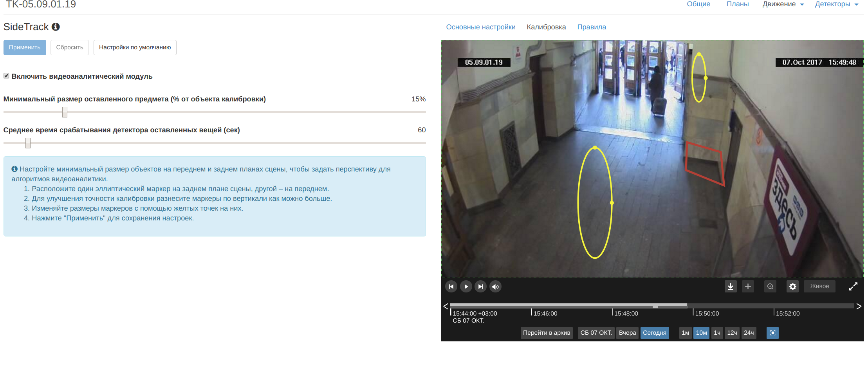Click the ТК-05.09.01.19 camera title

coord(41,4)
